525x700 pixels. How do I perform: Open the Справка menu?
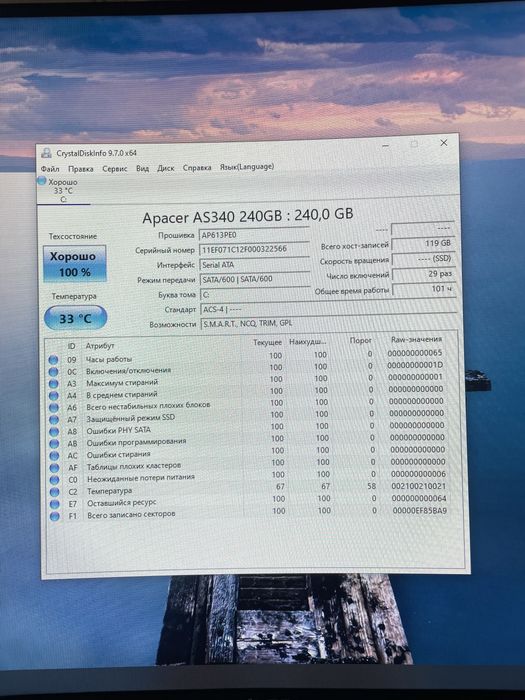[197, 167]
